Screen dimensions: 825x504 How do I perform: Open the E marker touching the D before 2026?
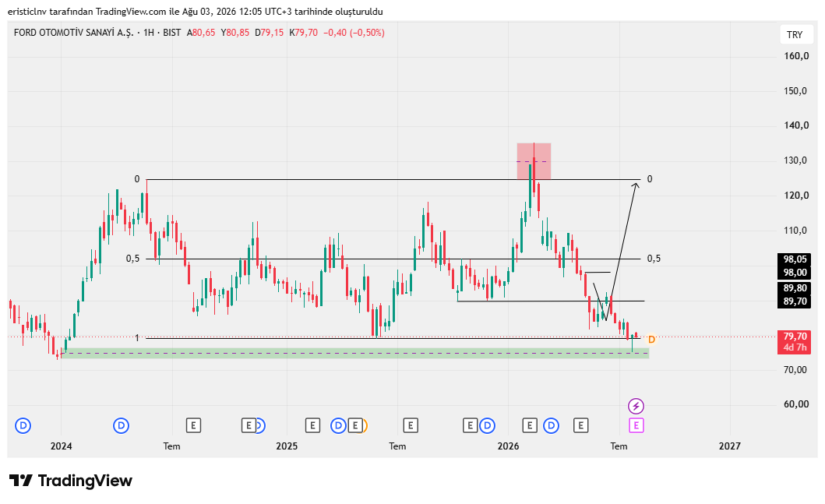point(470,425)
